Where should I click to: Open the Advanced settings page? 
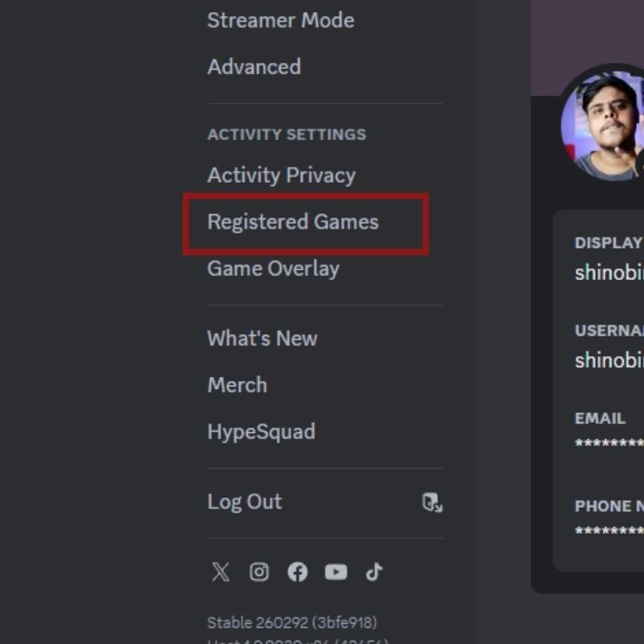pyautogui.click(x=254, y=67)
